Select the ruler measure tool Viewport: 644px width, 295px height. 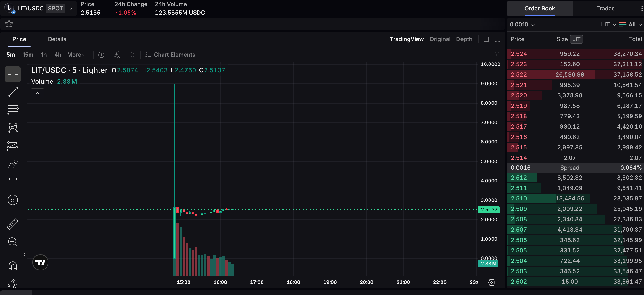click(x=13, y=224)
